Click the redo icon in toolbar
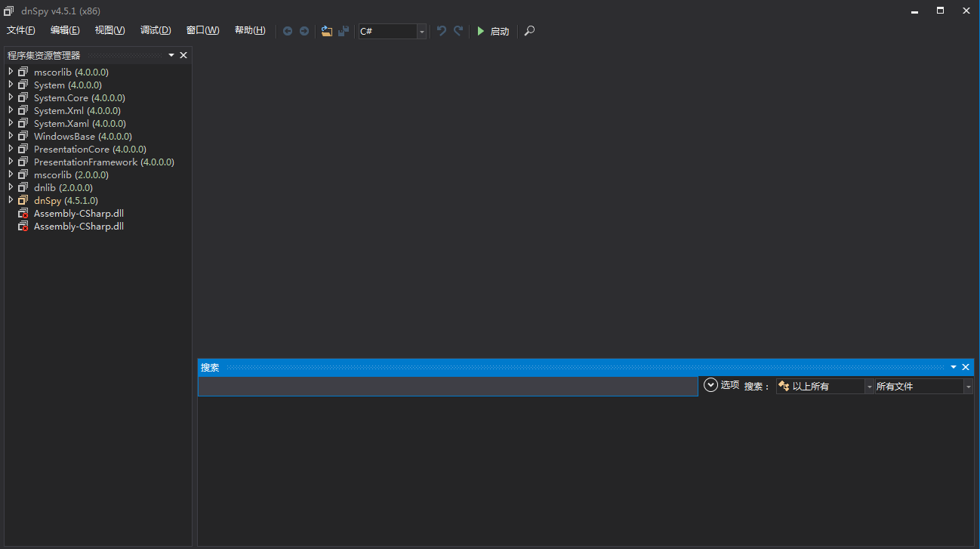 pos(458,31)
